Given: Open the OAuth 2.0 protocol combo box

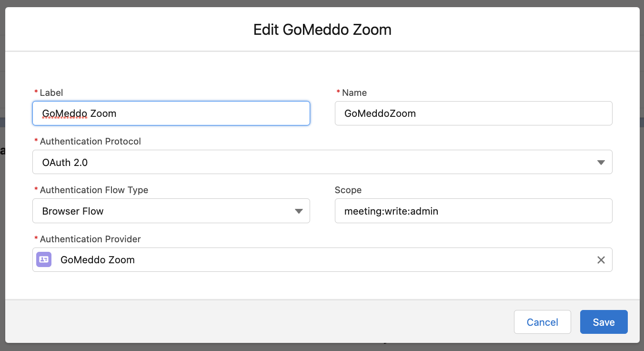Looking at the screenshot, I should 322,162.
